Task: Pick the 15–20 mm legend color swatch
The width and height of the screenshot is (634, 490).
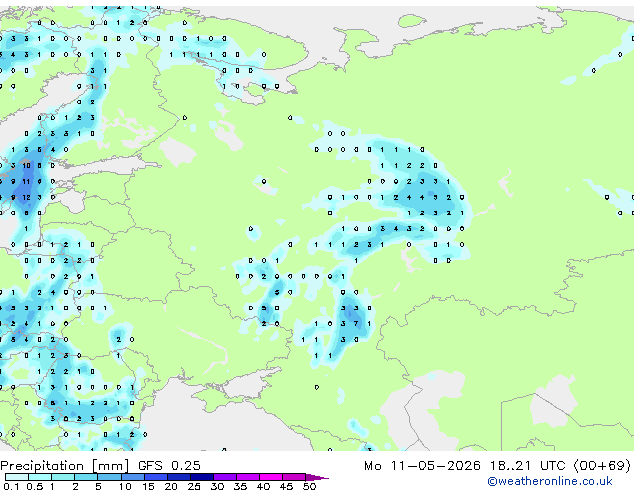Action: click(x=156, y=477)
